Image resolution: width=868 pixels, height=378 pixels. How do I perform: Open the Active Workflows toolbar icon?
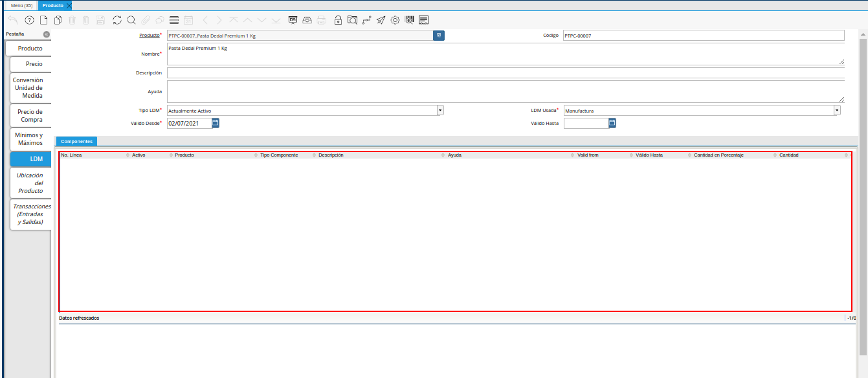click(367, 20)
